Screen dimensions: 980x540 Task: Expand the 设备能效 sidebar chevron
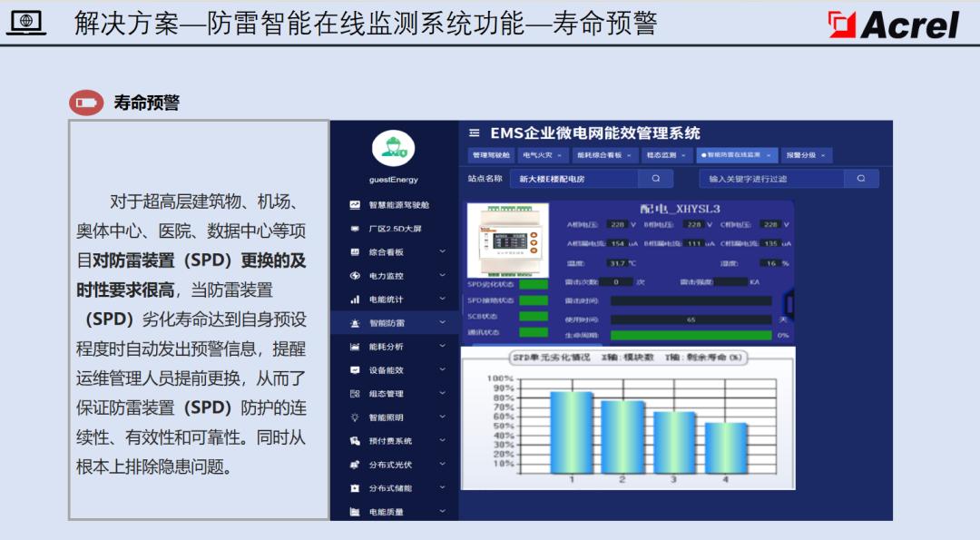[x=443, y=369]
